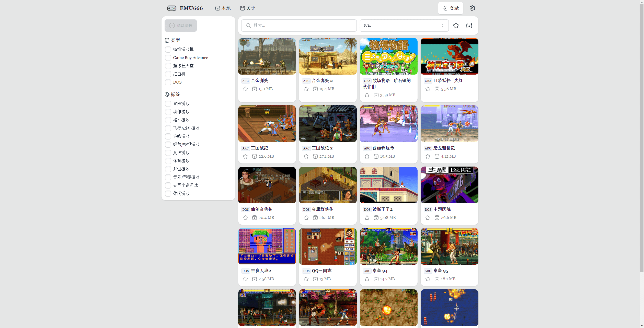Open the 仙剑奇侠传 title link
Viewport: 644px width, 328px height.
coord(262,209)
